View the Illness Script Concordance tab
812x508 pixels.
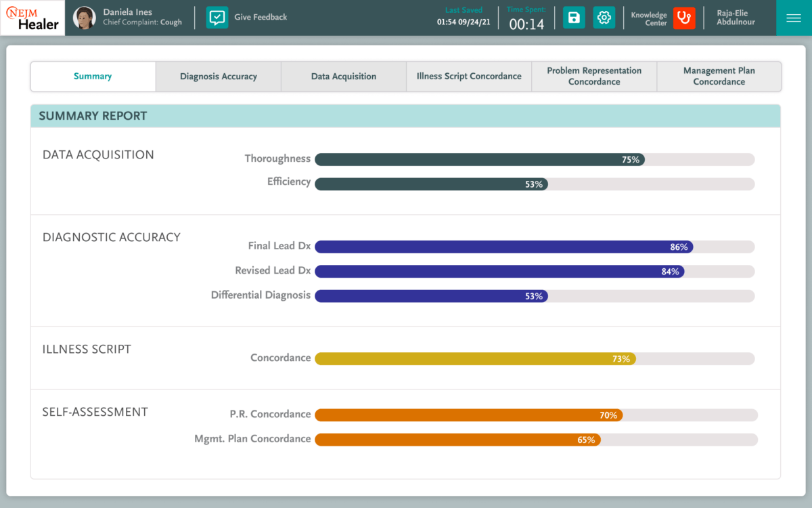click(x=469, y=77)
